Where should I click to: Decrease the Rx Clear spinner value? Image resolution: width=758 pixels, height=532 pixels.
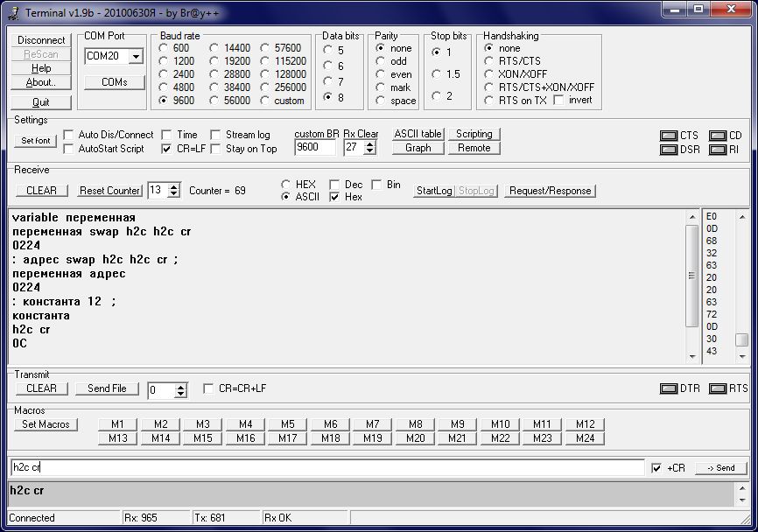point(370,150)
